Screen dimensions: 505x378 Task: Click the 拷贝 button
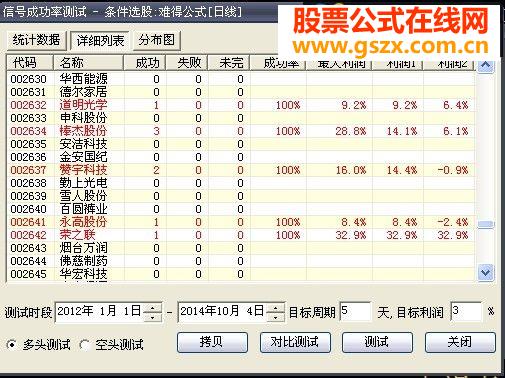coord(212,342)
